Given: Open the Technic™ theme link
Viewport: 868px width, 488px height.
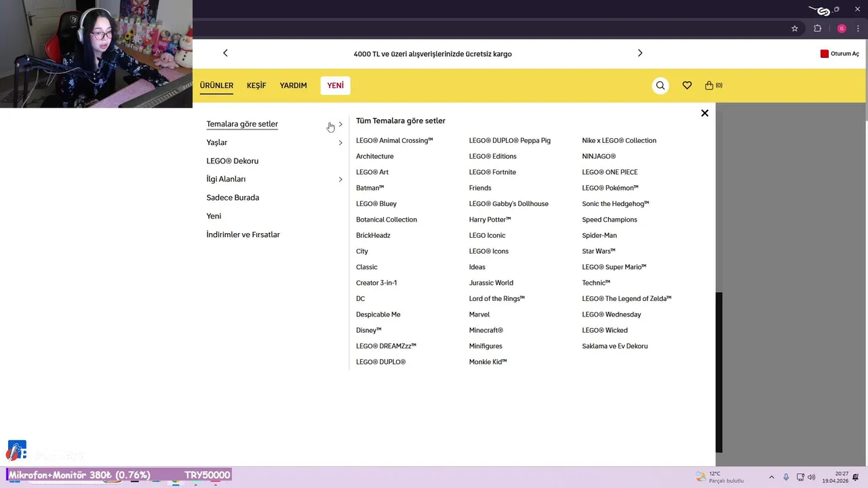Looking at the screenshot, I should tap(596, 283).
